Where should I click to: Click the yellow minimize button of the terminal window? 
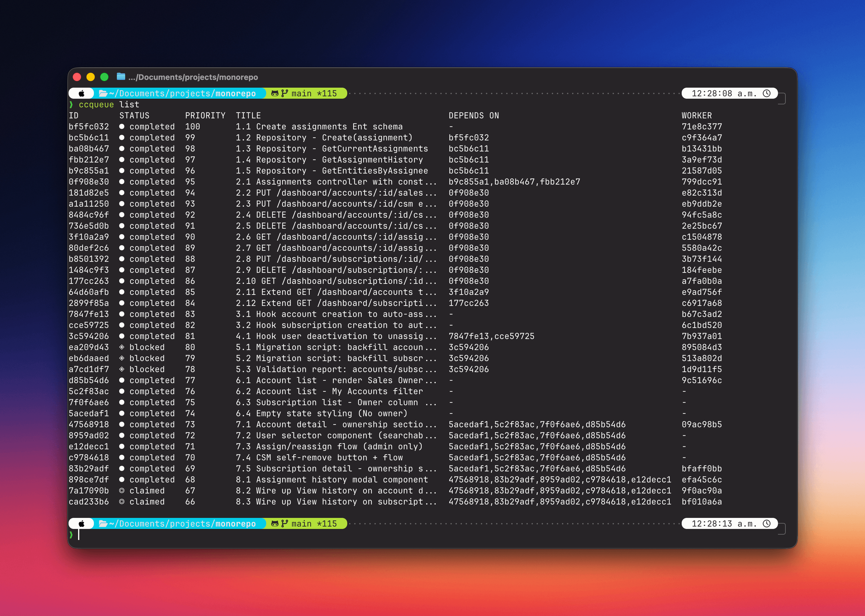pyautogui.click(x=91, y=77)
